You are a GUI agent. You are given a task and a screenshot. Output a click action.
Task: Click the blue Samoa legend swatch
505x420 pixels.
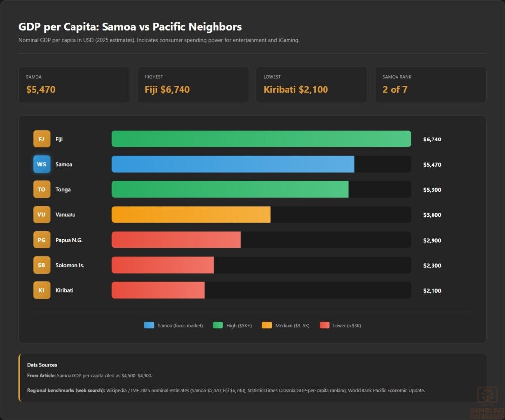tap(149, 325)
